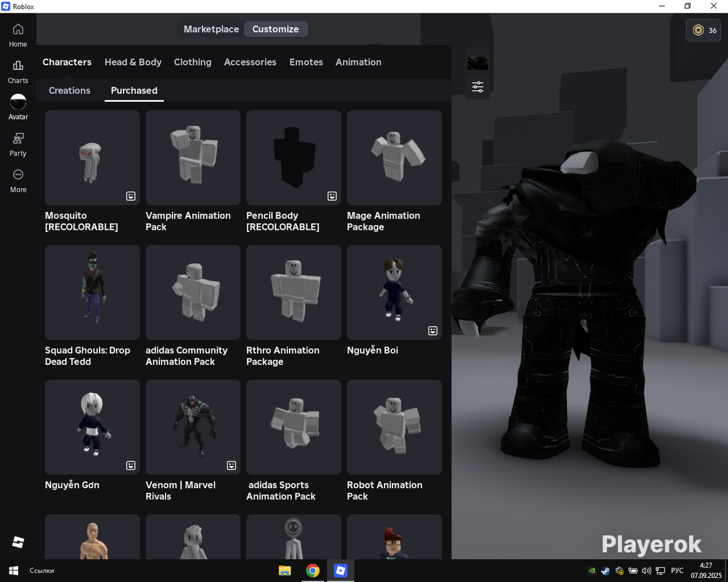
Task: Switch to the Customize view
Action: 275,29
